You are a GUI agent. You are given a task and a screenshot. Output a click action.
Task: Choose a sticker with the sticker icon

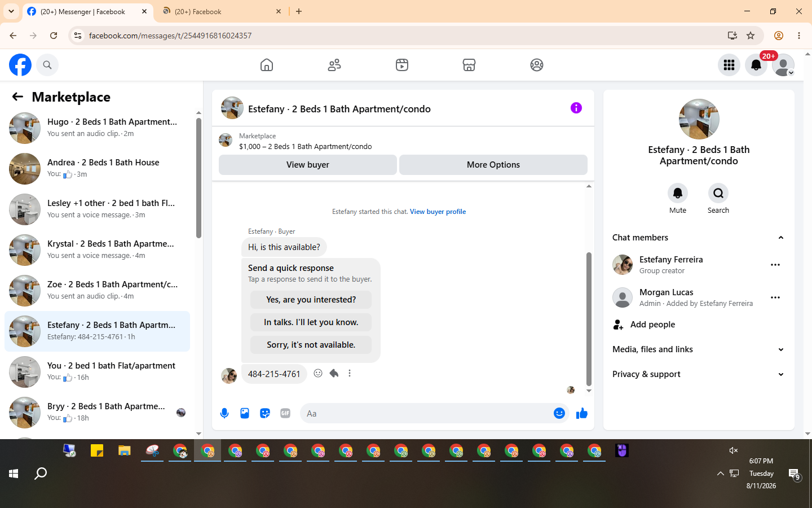pos(265,413)
